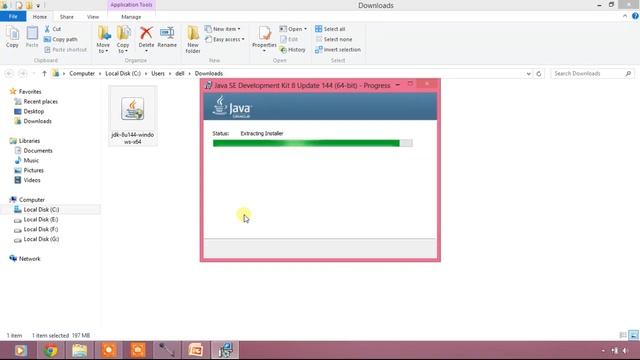Open Libraries in navigation pane

pos(29,140)
